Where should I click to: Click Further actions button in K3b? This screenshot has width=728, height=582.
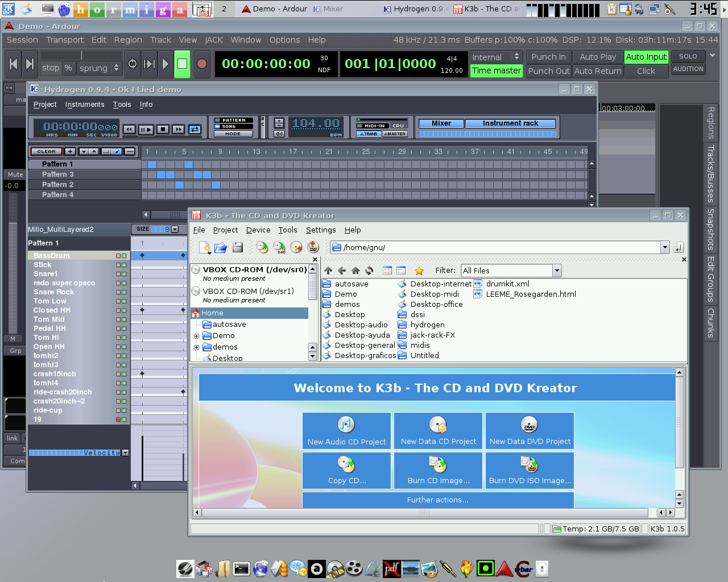[438, 500]
